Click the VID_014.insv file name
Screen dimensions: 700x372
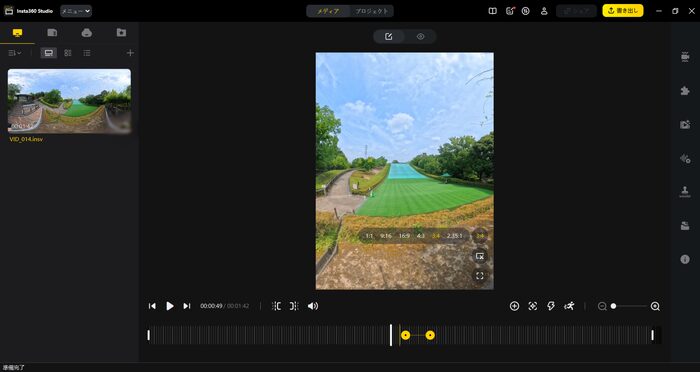pos(26,139)
